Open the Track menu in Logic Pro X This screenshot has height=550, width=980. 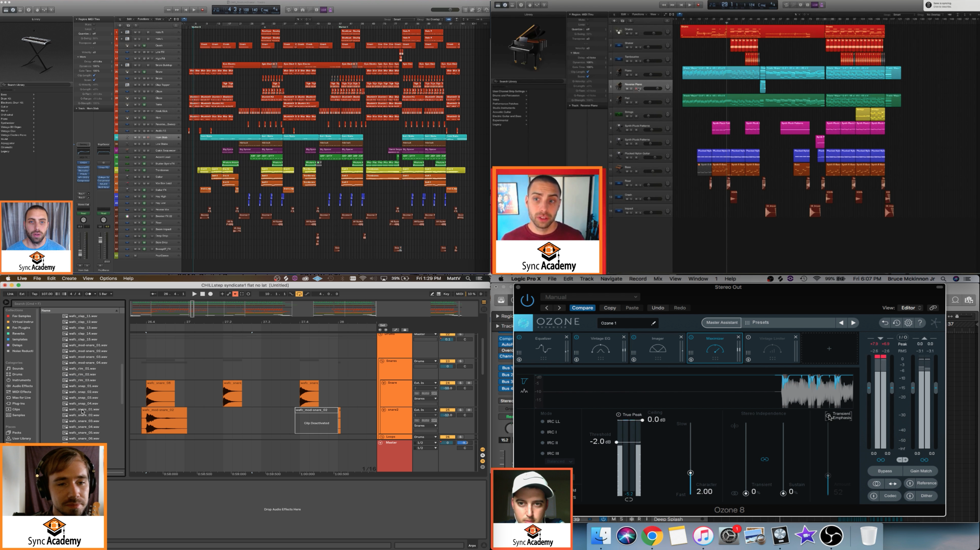(587, 279)
